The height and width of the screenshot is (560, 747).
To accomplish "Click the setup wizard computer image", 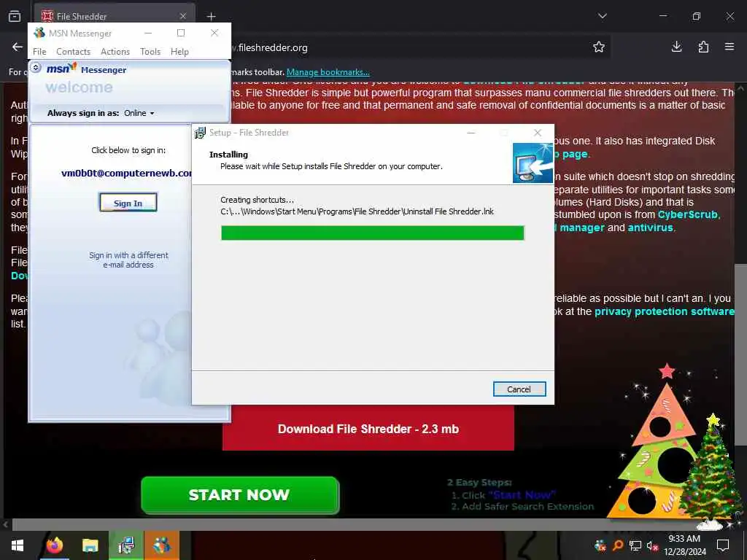I will pyautogui.click(x=533, y=163).
